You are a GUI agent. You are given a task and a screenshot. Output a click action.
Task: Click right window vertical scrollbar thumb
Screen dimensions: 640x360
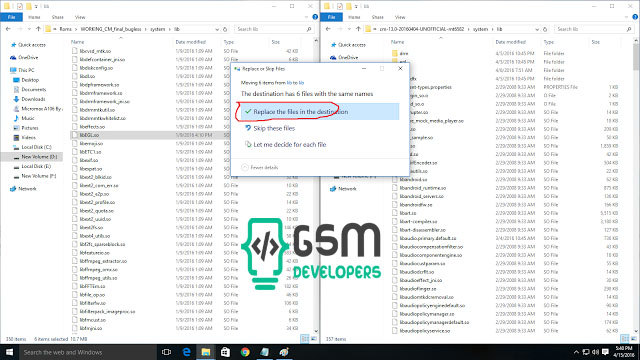click(636, 57)
